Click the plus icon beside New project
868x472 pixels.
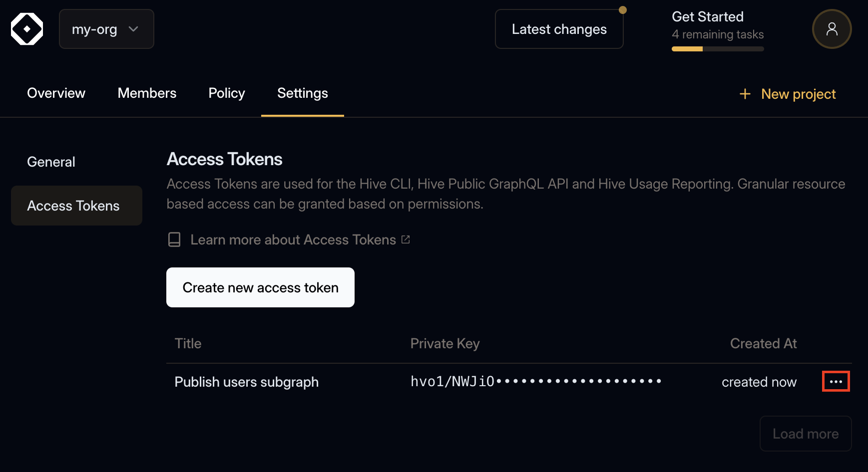tap(745, 94)
